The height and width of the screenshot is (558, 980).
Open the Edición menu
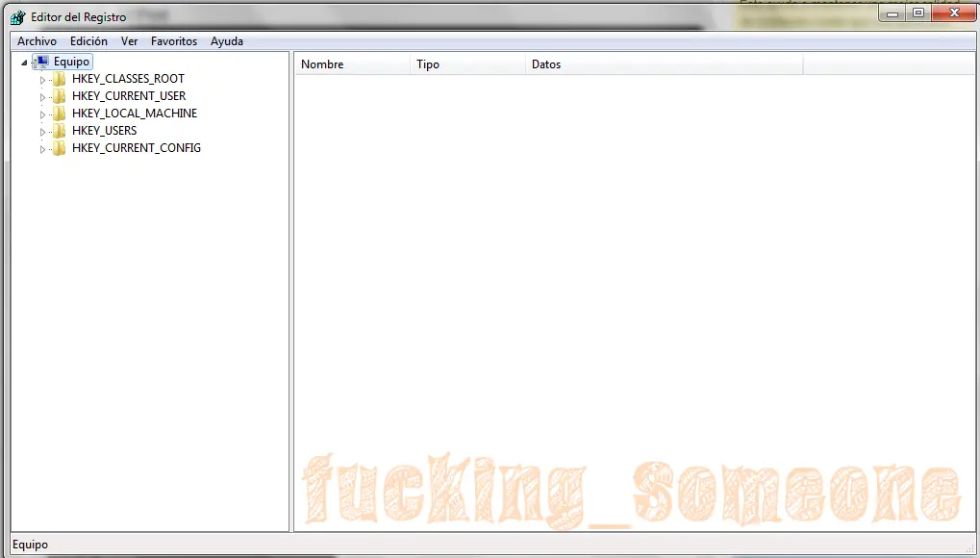click(x=88, y=41)
